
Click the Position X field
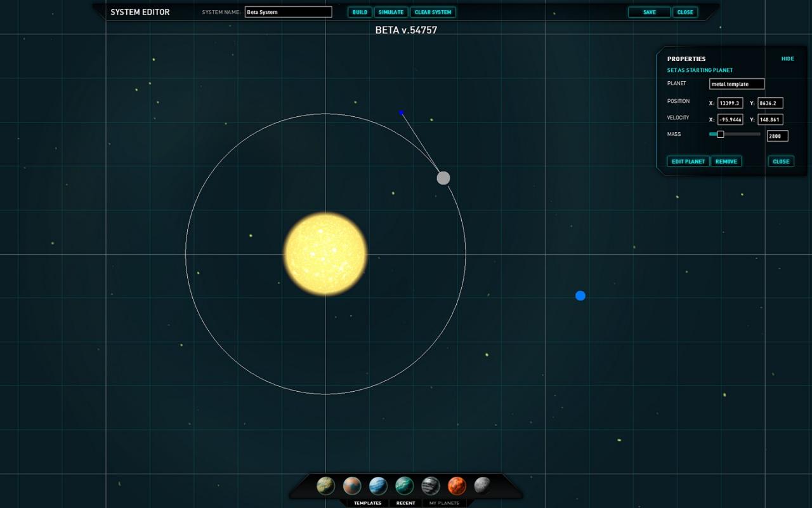730,103
